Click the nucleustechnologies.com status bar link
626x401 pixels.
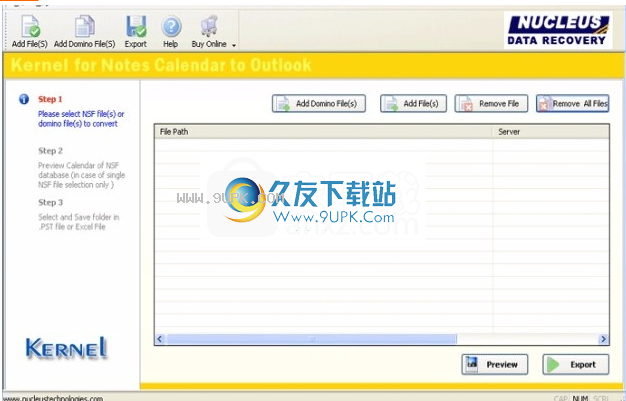(x=53, y=398)
